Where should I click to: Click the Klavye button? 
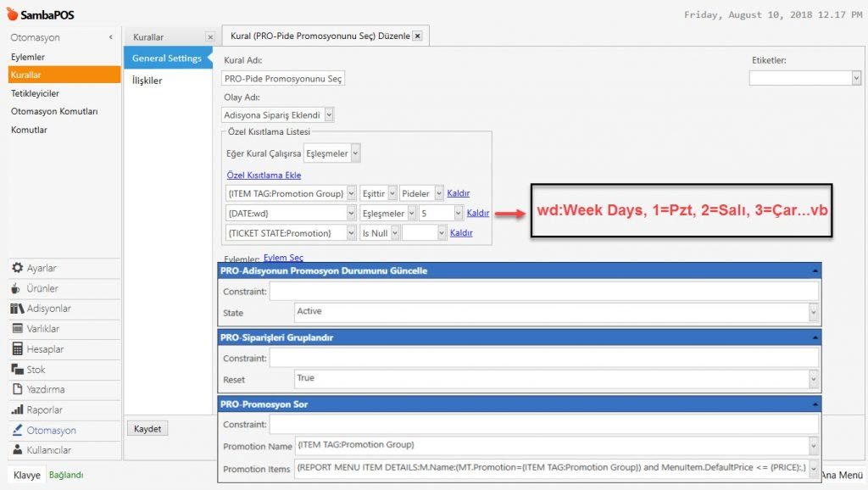(x=26, y=475)
